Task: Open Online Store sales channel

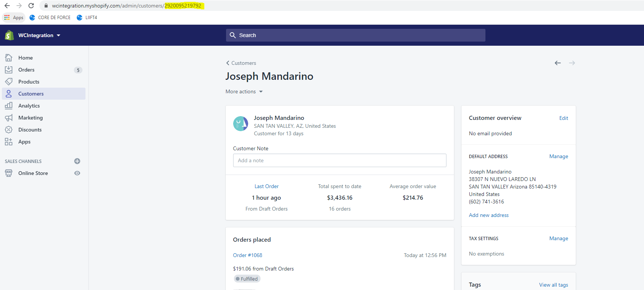Action: pos(33,173)
